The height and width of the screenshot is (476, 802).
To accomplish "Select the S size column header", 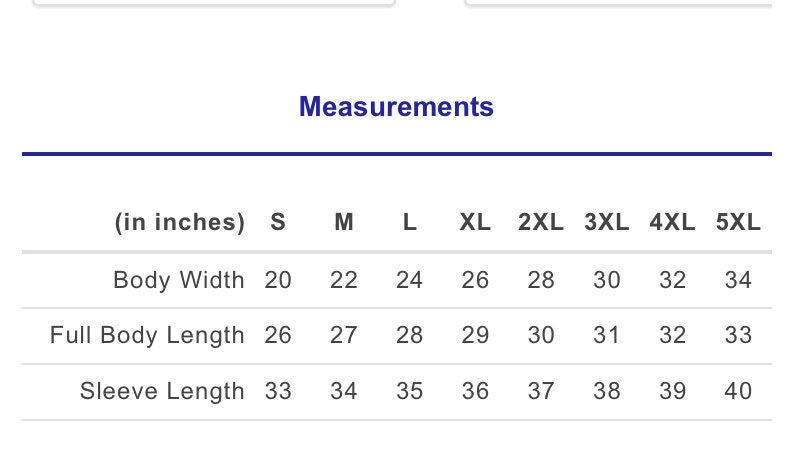I will click(278, 223).
